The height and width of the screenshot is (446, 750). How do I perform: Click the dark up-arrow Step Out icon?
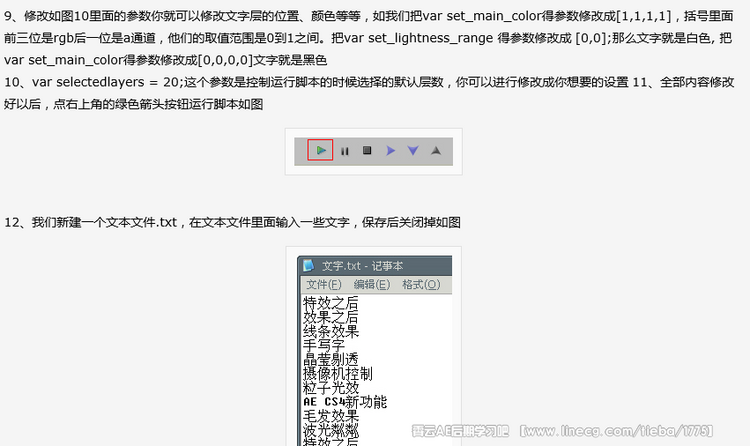[436, 151]
